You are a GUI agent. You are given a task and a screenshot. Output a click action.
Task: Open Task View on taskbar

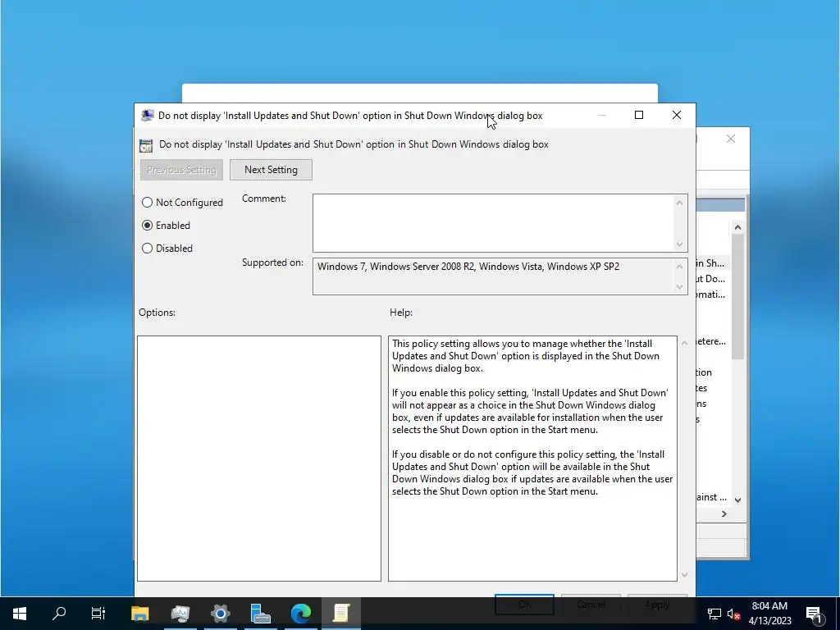98,614
